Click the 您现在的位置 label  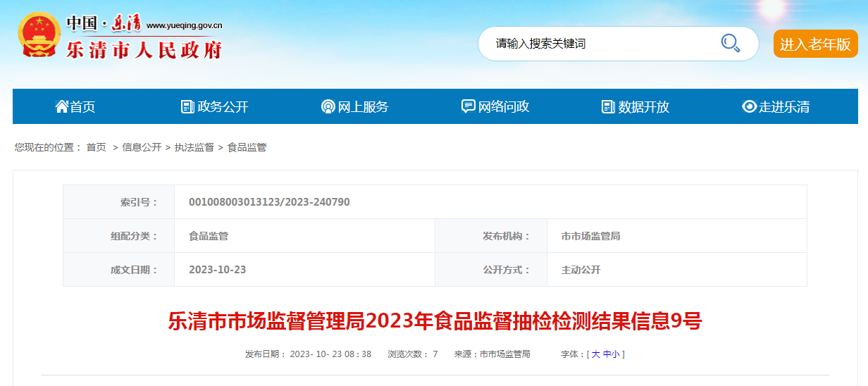[48, 147]
